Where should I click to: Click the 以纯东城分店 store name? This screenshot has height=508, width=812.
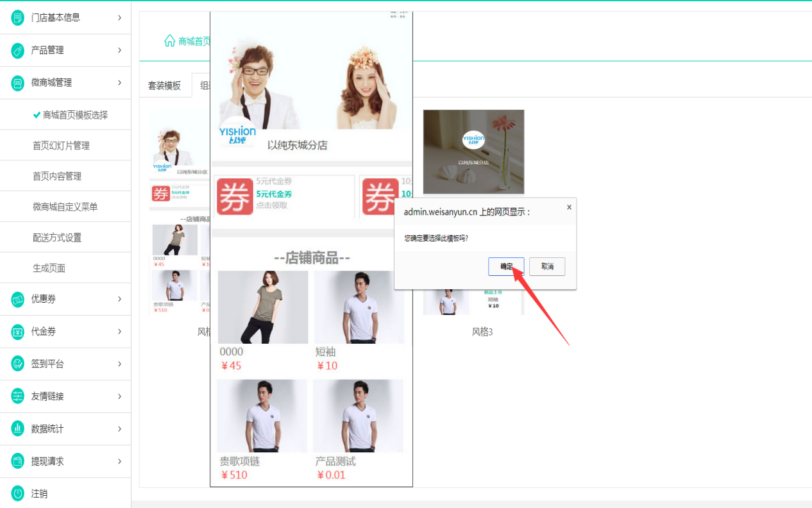[298, 146]
